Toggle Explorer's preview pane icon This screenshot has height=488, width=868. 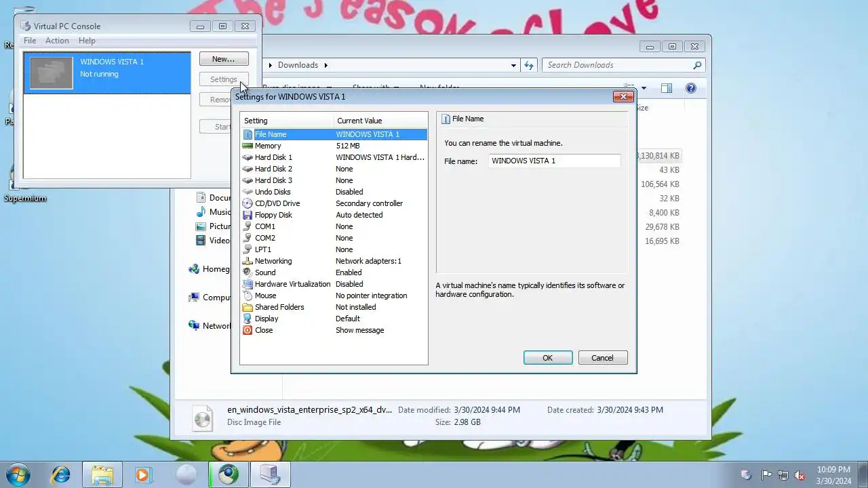[667, 88]
